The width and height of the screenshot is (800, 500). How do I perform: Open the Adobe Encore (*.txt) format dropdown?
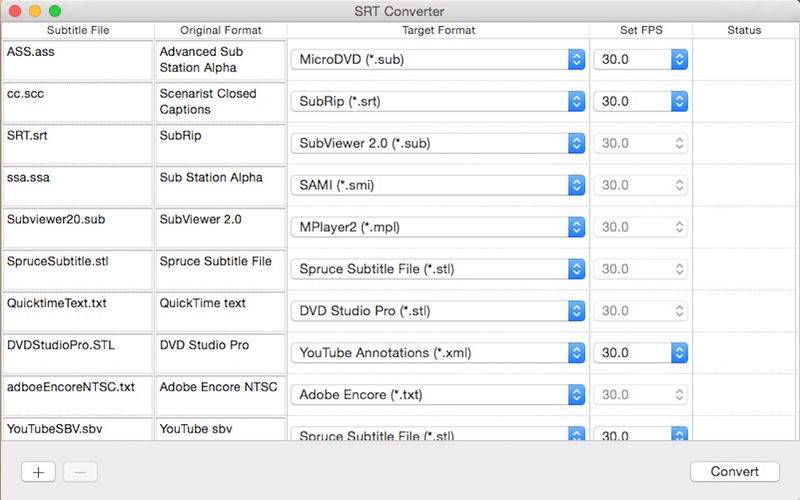coord(438,395)
